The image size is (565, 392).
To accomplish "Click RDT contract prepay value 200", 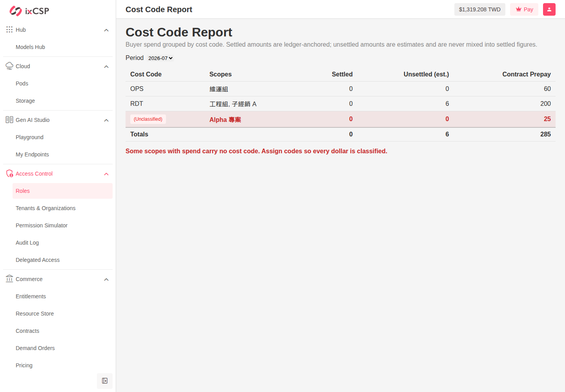I will click(x=545, y=103).
